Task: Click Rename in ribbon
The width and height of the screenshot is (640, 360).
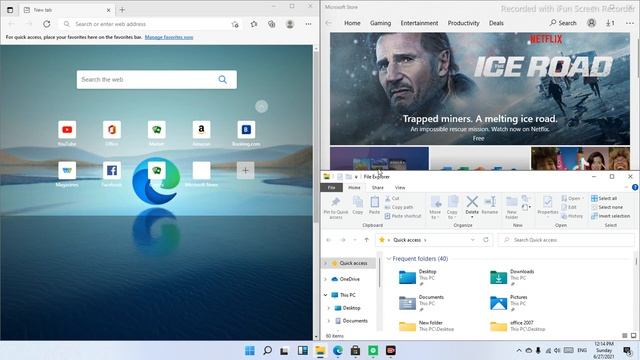Action: point(489,205)
